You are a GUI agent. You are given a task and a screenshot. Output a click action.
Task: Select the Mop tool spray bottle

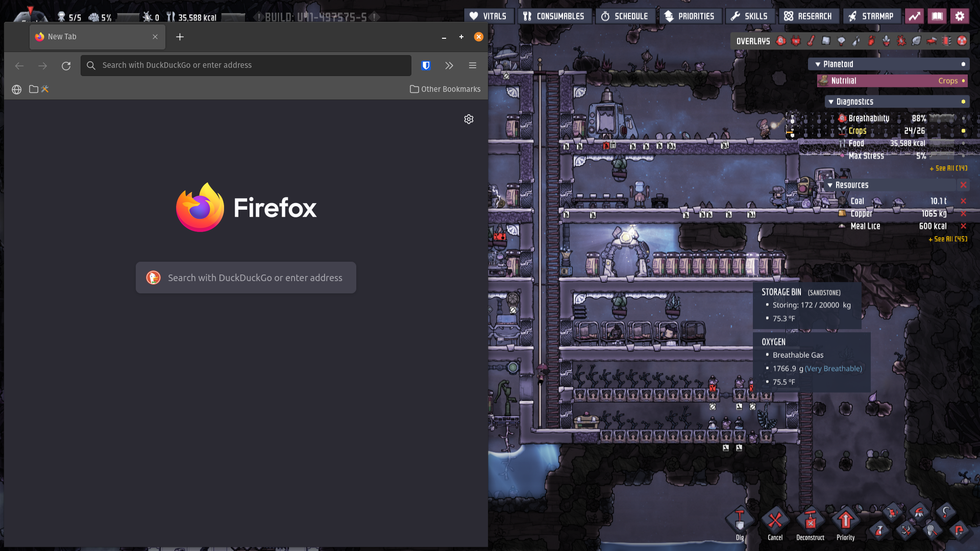(x=879, y=531)
